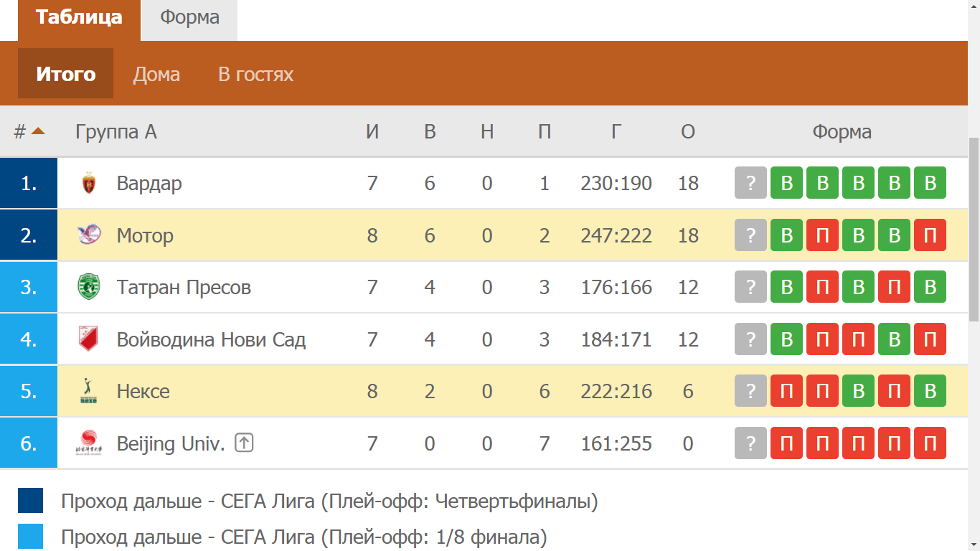Open the Войводина Нови Сад team link
Viewport: 980px width, 551px height.
click(211, 339)
